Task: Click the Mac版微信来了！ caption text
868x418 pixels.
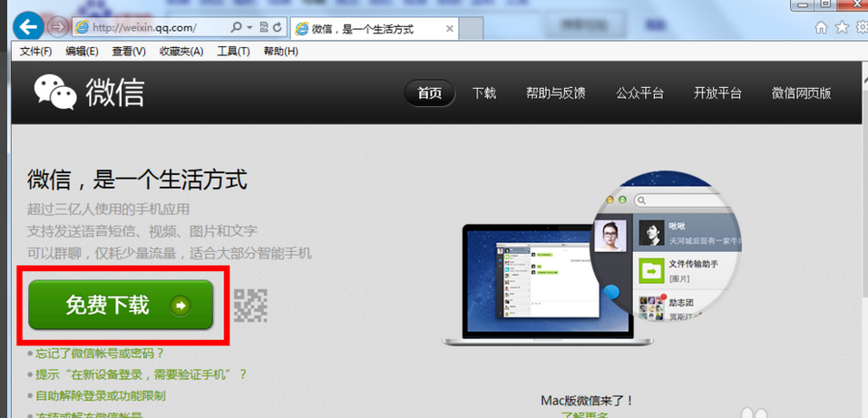Action: tap(587, 400)
